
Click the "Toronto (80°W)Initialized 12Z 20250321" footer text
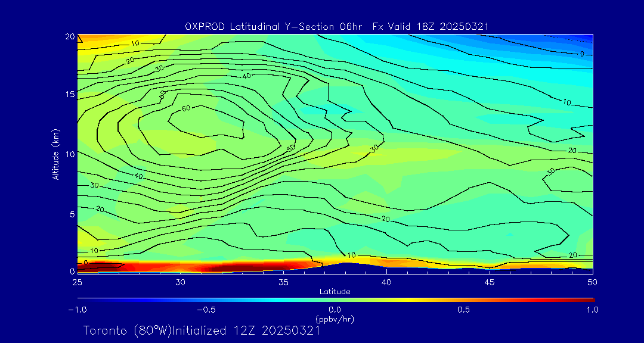click(202, 330)
